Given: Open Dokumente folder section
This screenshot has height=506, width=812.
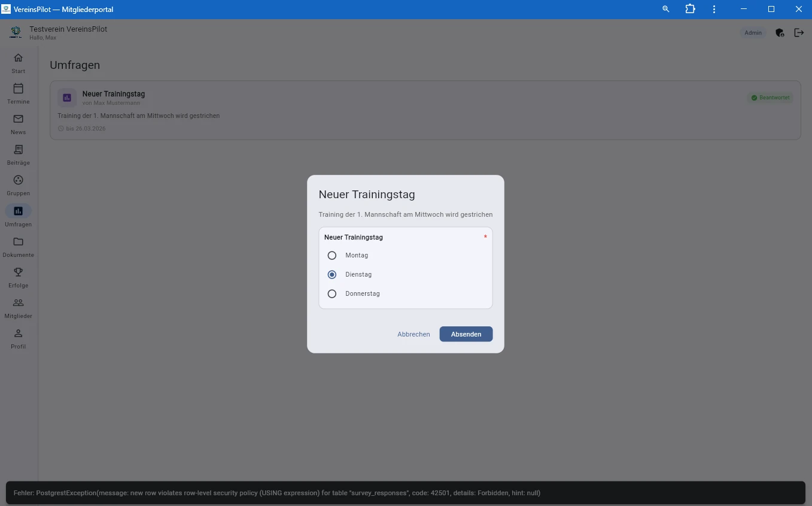Looking at the screenshot, I should 18,246.
